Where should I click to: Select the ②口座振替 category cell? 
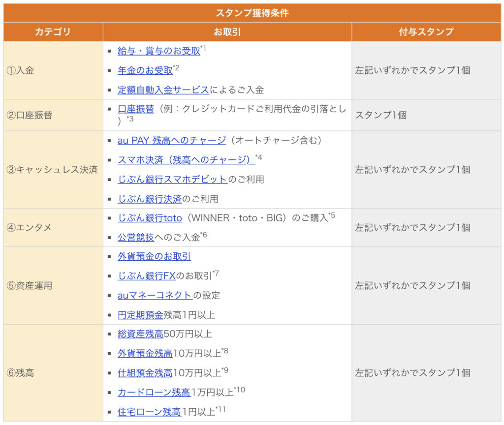tap(53, 115)
